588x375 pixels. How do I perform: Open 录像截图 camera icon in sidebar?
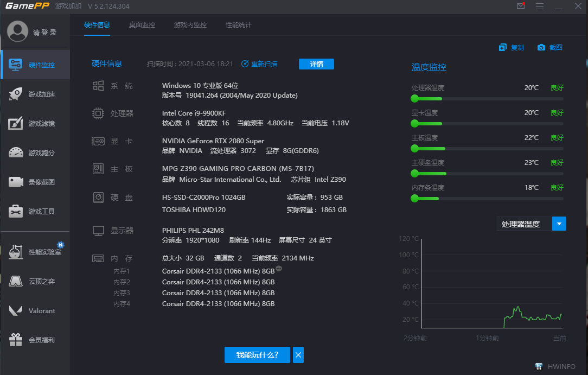16,182
